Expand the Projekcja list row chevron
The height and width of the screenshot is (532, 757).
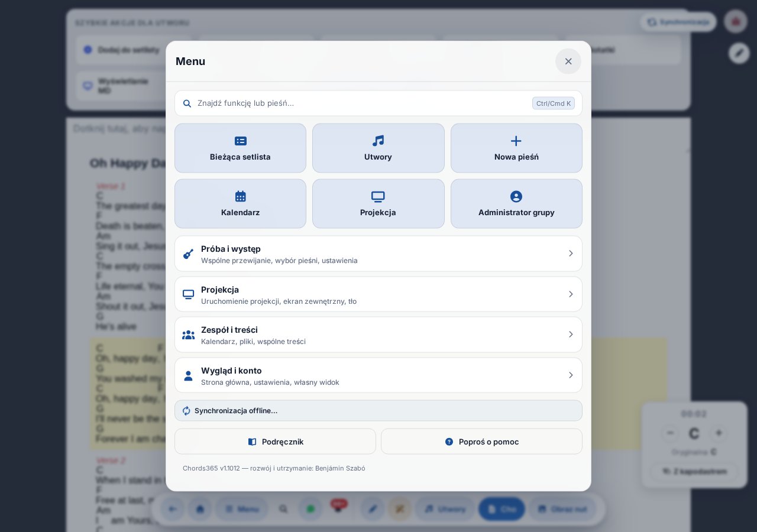(x=571, y=294)
